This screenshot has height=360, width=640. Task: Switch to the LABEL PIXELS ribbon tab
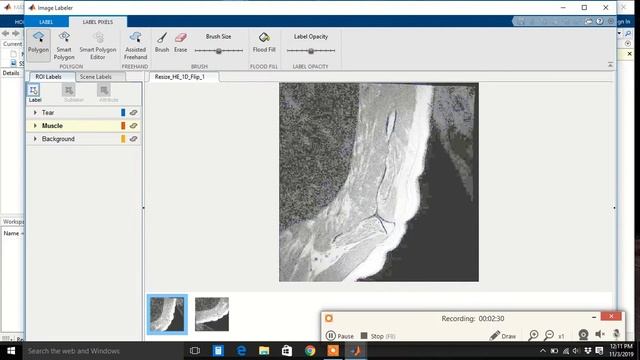(98, 22)
